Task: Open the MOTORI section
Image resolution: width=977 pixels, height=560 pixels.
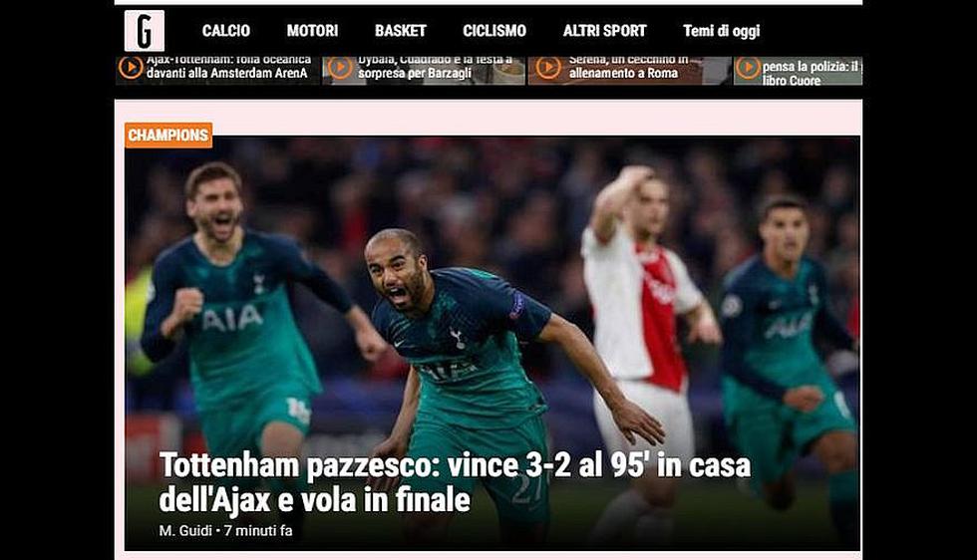Action: 312,31
